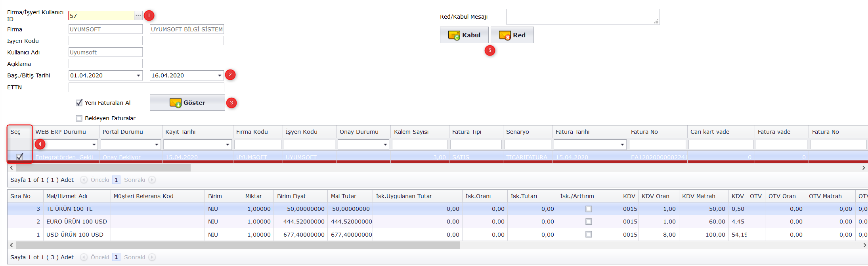Click into the ETTN input field
Viewport: 868px width, 266px height.
[x=146, y=87]
